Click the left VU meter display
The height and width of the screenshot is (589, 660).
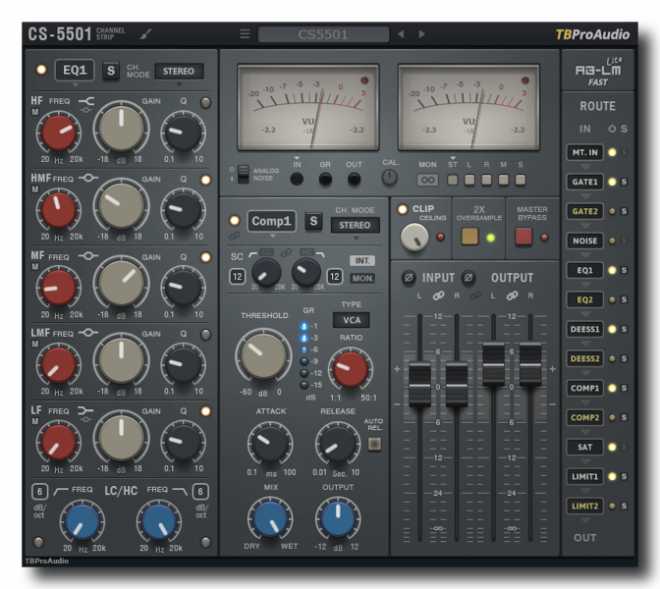pyautogui.click(x=309, y=107)
